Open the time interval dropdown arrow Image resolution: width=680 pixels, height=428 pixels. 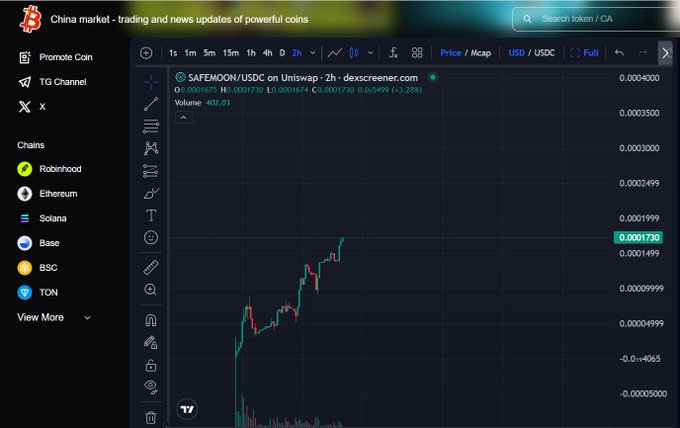point(313,53)
